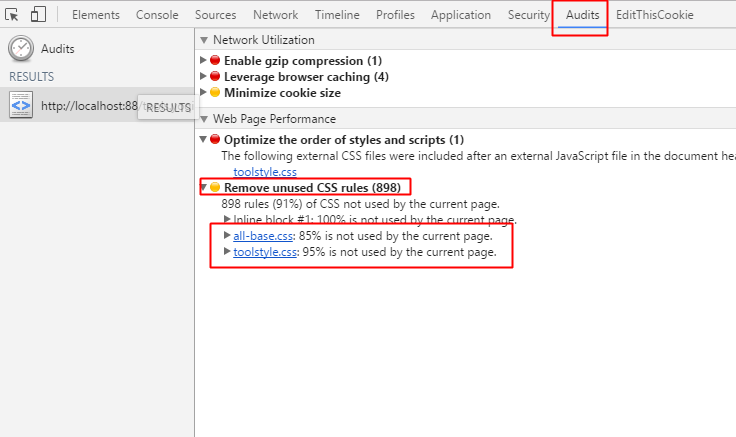Click red severity dot beside Enable gzip compression
This screenshot has height=437, width=736.
[215, 61]
